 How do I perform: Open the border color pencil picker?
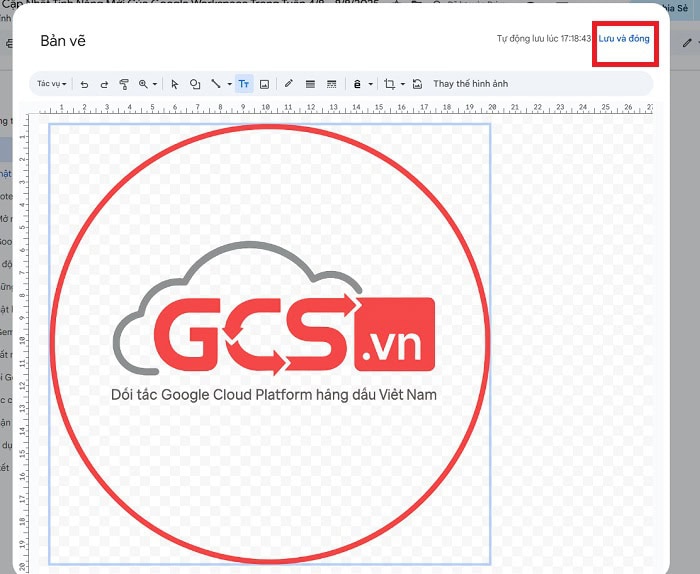click(289, 84)
